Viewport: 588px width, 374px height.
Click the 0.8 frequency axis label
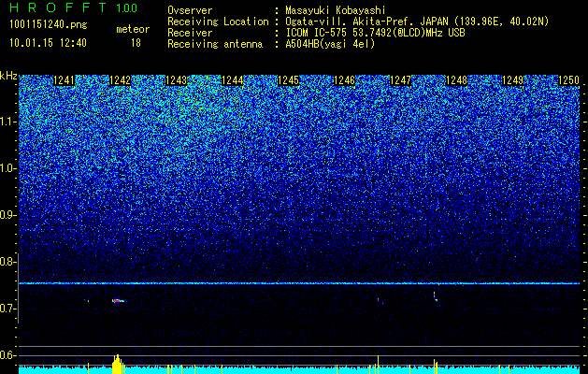point(7,262)
